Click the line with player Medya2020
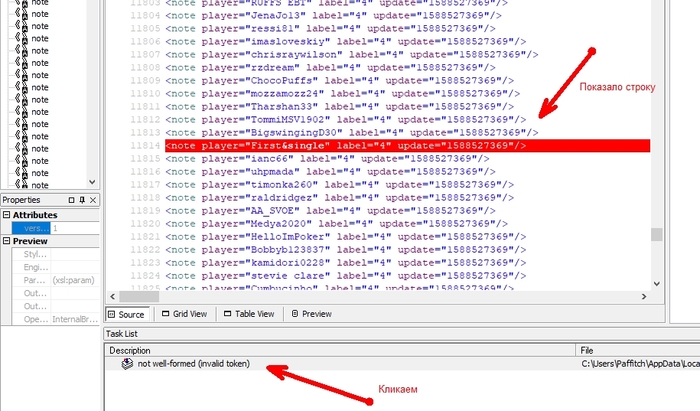The image size is (700, 411). 336,223
